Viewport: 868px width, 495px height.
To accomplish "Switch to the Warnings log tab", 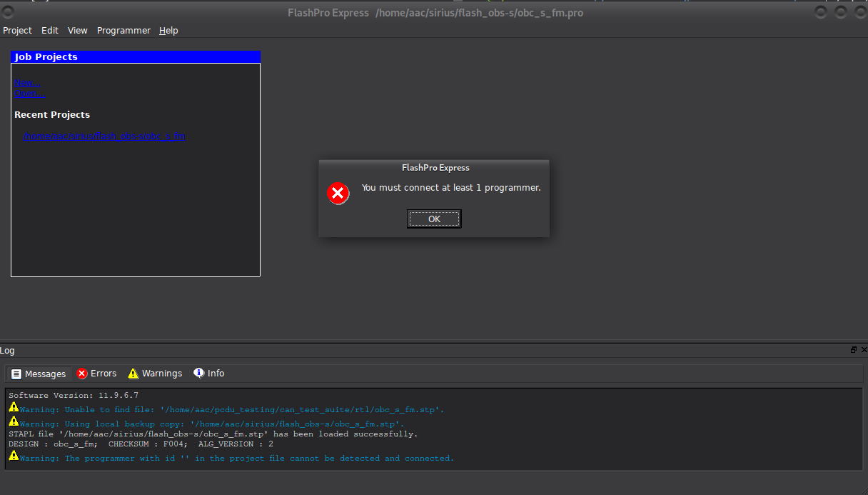I will (x=155, y=374).
